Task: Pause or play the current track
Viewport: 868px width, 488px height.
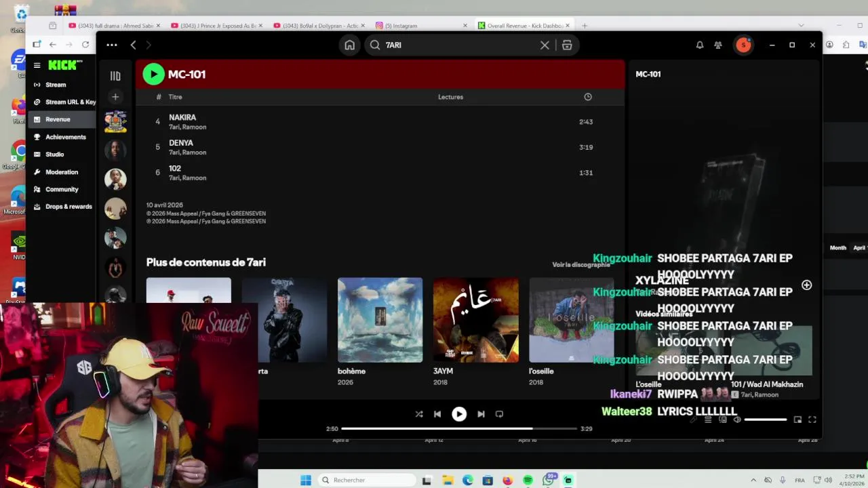Action: (x=459, y=413)
